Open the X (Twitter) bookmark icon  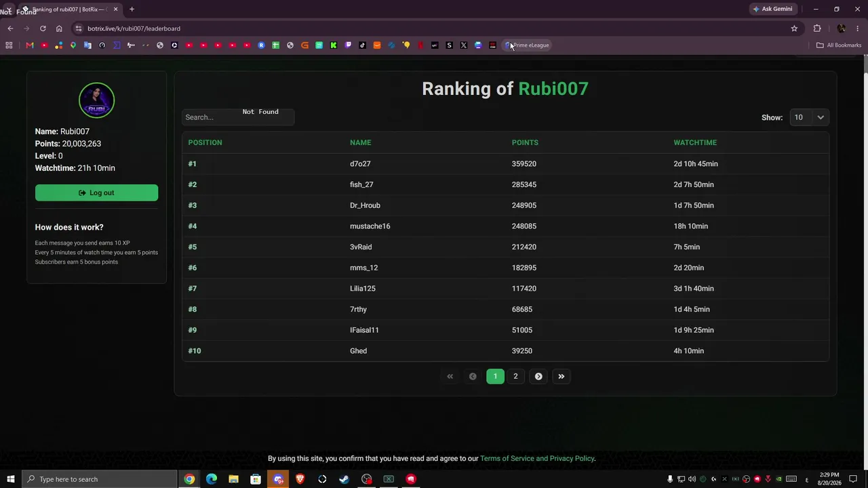[x=464, y=45]
